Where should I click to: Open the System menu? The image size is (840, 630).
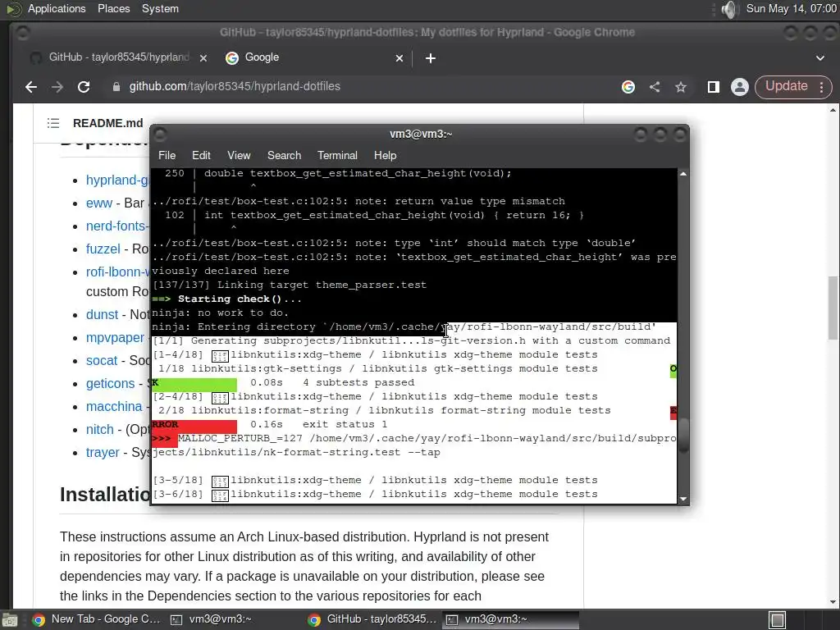click(160, 8)
